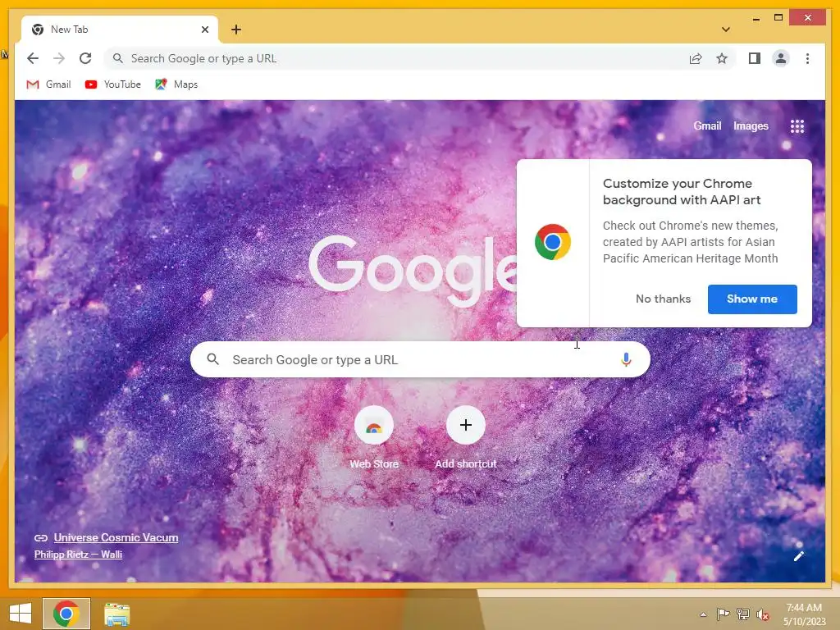Show hidden tray icons arrow
This screenshot has width=840, height=630.
[703, 614]
